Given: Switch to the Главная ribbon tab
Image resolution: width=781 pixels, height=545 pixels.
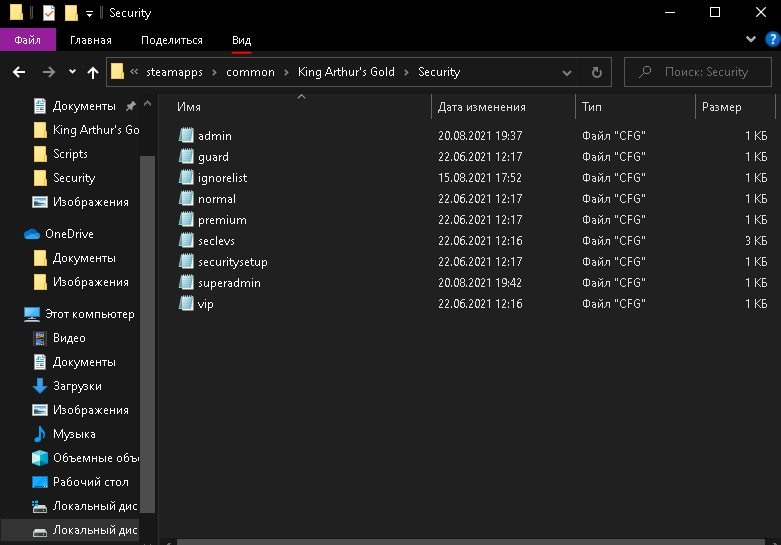Looking at the screenshot, I should point(91,40).
